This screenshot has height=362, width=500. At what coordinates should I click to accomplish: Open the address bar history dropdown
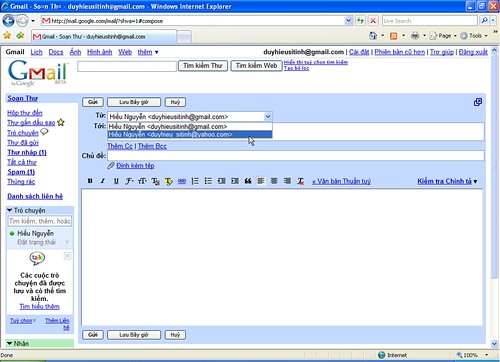(x=348, y=21)
